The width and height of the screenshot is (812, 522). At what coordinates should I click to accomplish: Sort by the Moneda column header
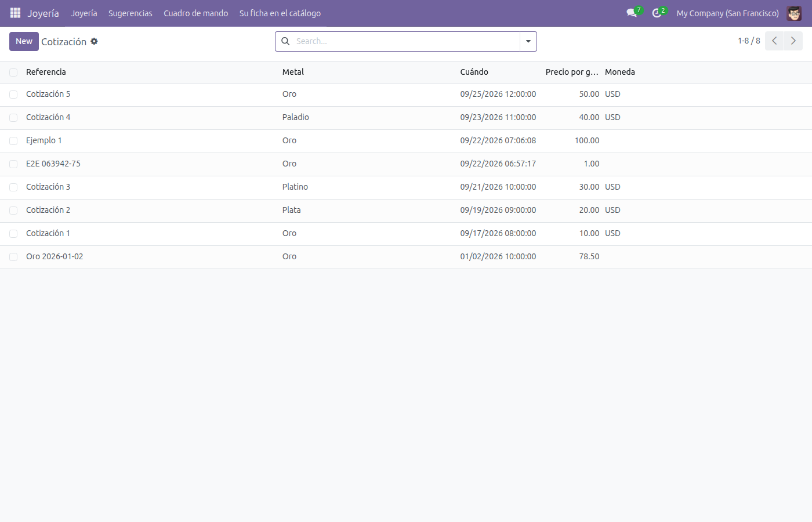pyautogui.click(x=620, y=72)
